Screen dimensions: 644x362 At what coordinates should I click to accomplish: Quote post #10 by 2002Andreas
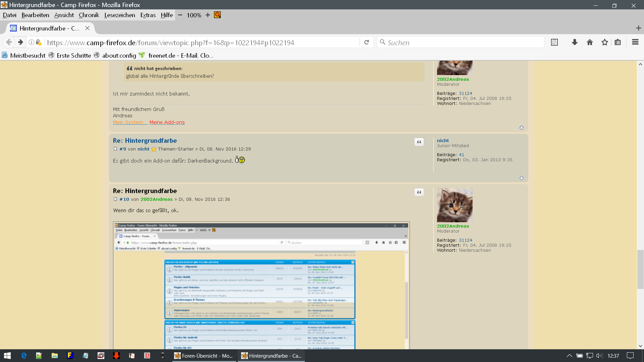click(419, 192)
